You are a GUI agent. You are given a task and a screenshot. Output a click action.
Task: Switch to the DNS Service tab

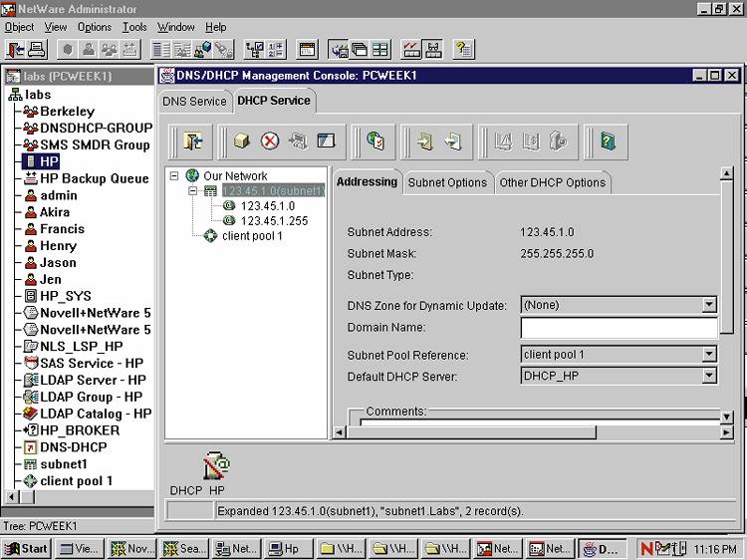pyautogui.click(x=194, y=102)
